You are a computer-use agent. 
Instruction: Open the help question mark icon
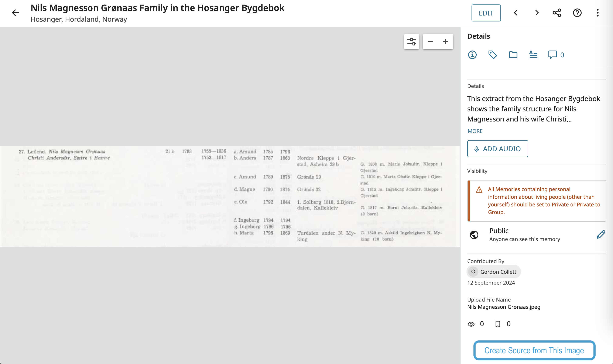(577, 13)
